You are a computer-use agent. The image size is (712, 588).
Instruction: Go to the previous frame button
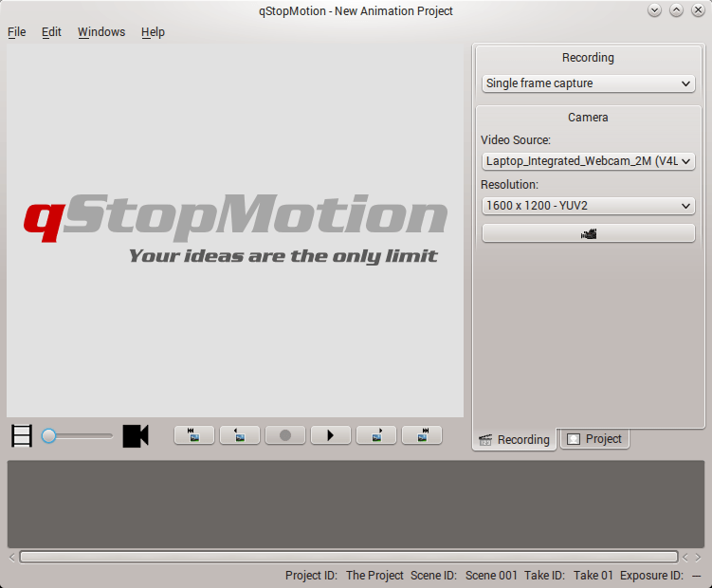[x=240, y=435]
